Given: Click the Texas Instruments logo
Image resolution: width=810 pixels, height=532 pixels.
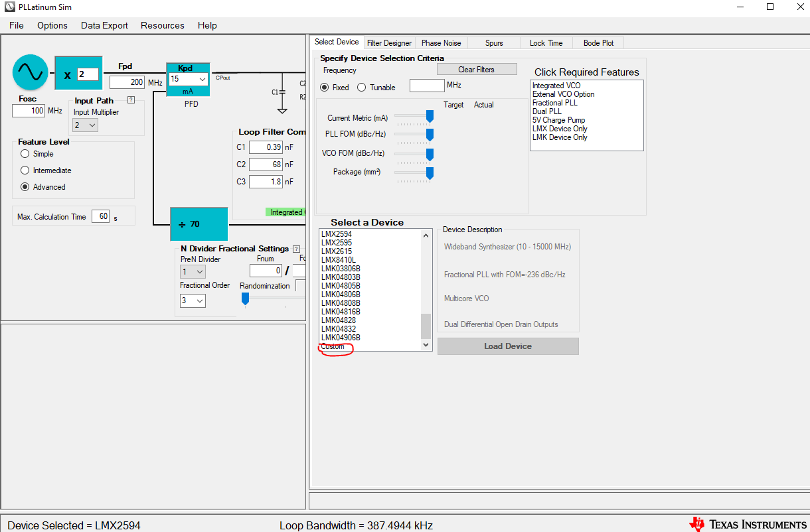Looking at the screenshot, I should tap(748, 525).
